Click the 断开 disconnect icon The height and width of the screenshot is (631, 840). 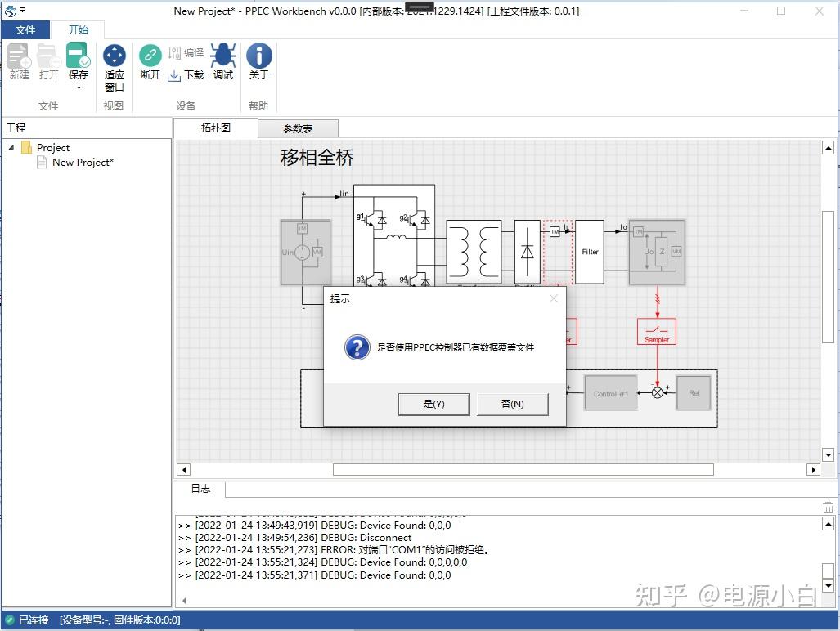pos(150,61)
